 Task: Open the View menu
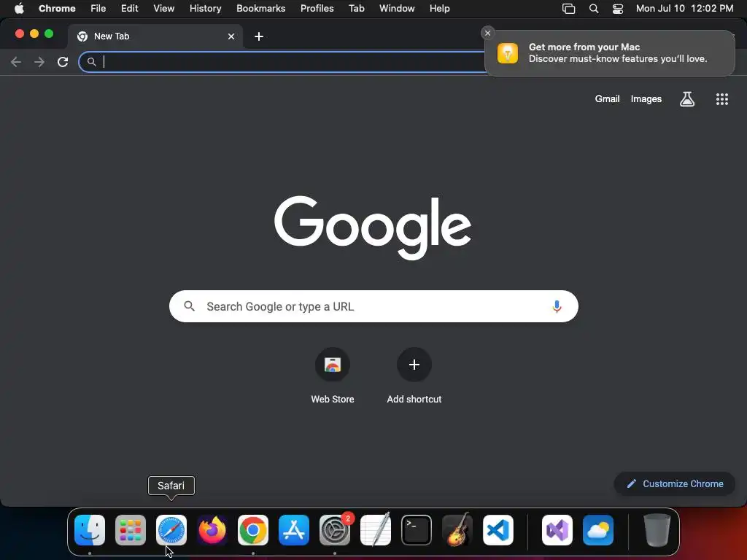click(164, 9)
